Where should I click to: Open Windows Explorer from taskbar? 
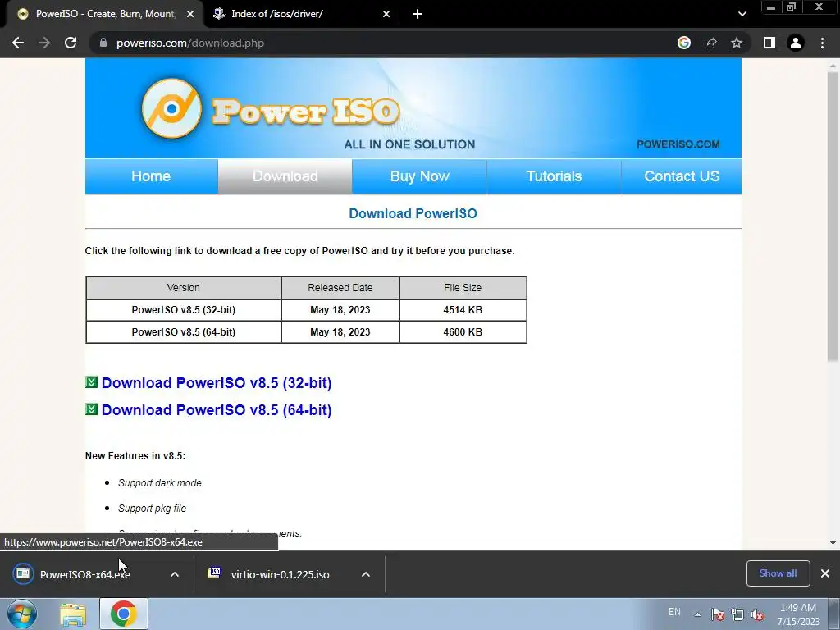pos(73,614)
